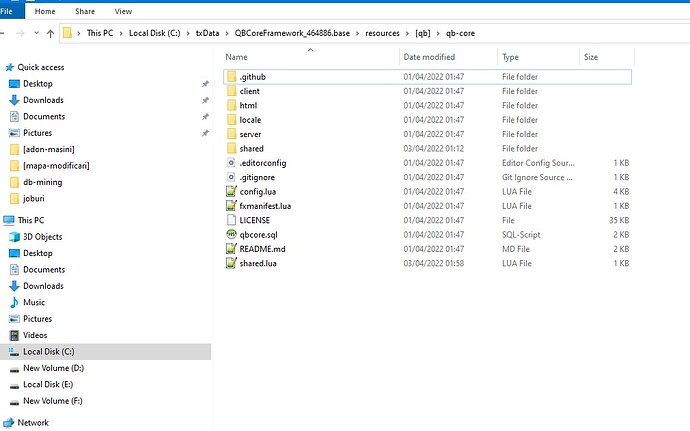Sort files by Name column header

[236, 57]
